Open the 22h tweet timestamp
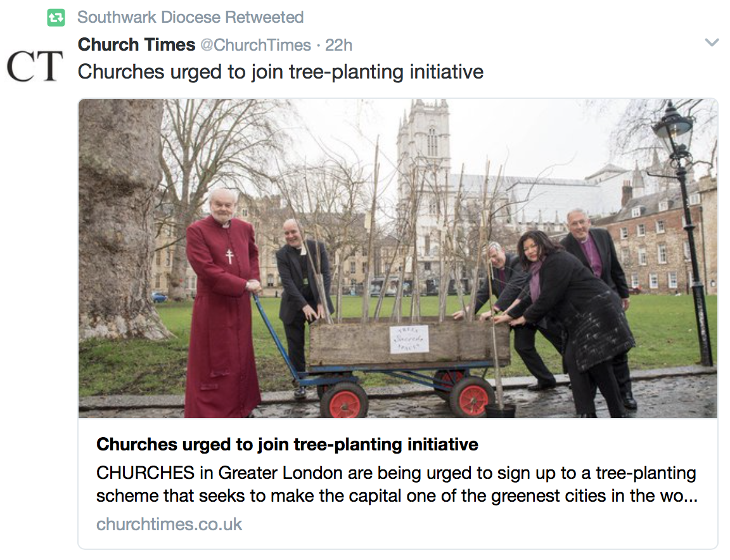Viewport: 730px width, 560px height. [339, 46]
